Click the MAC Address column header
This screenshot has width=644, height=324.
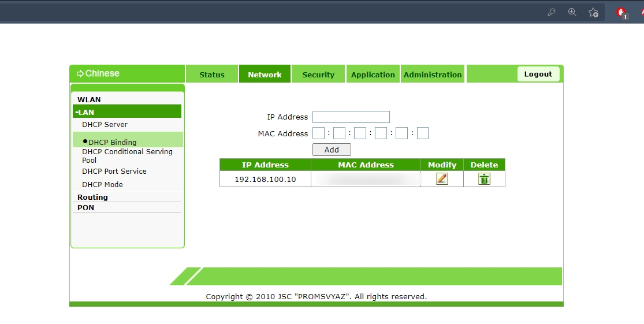pyautogui.click(x=366, y=165)
